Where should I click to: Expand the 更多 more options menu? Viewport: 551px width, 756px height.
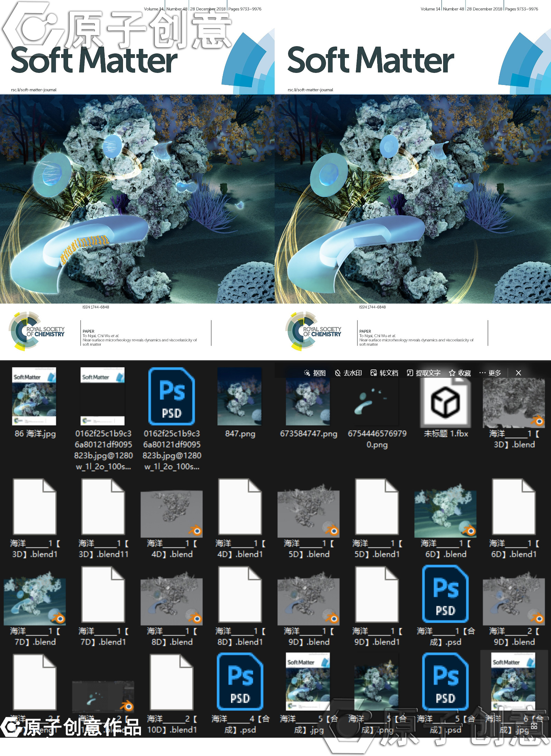click(490, 373)
